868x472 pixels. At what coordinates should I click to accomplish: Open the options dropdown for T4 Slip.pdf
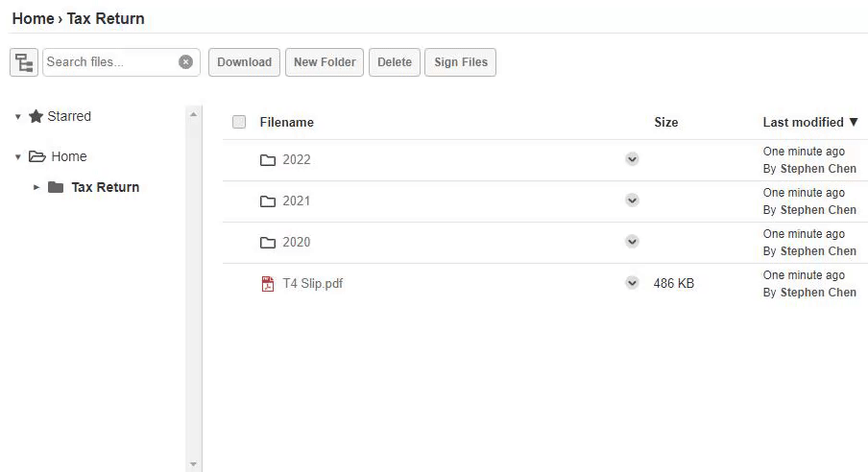coord(632,283)
